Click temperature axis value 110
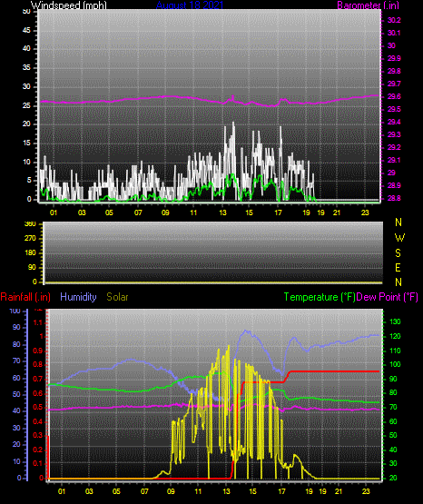The width and height of the screenshot is (423, 504). click(395, 351)
